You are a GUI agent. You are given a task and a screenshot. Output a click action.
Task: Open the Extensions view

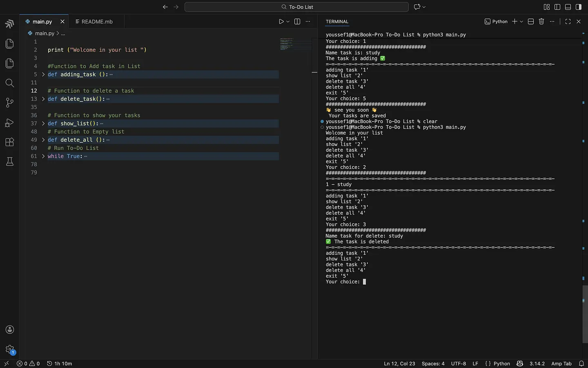9,142
